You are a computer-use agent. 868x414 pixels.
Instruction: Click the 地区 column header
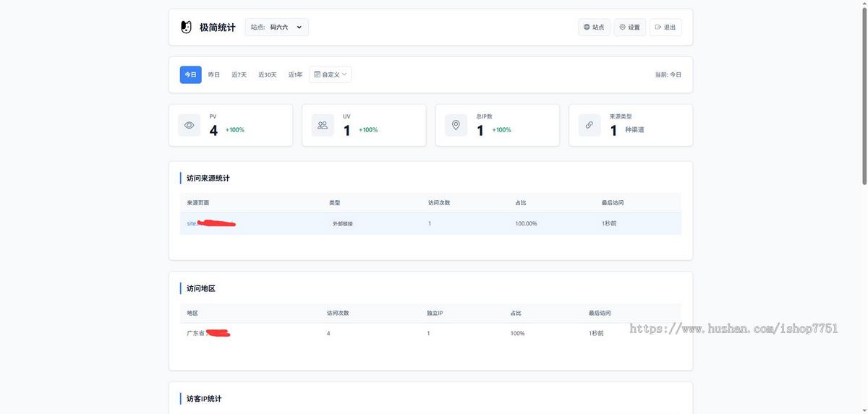pyautogui.click(x=192, y=313)
